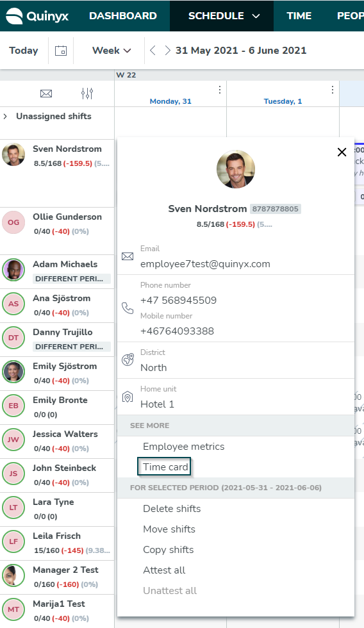The width and height of the screenshot is (364, 628).
Task: Open the filter sliders icon
Action: [87, 94]
